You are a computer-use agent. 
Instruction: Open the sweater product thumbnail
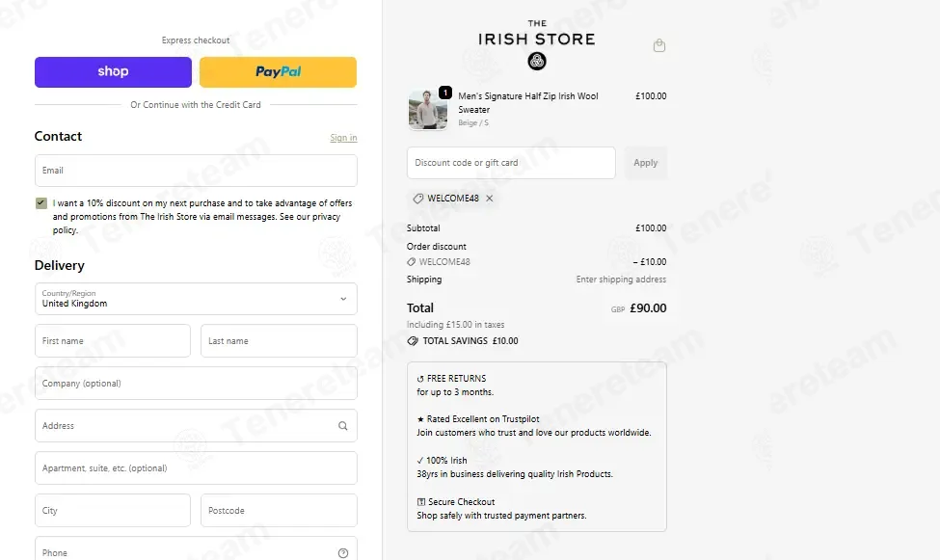tap(428, 110)
